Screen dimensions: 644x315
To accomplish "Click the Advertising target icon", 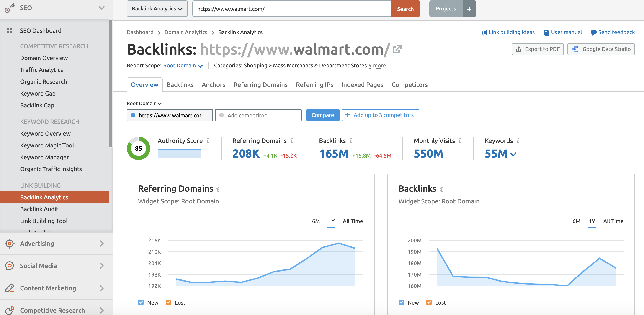I will pyautogui.click(x=10, y=243).
